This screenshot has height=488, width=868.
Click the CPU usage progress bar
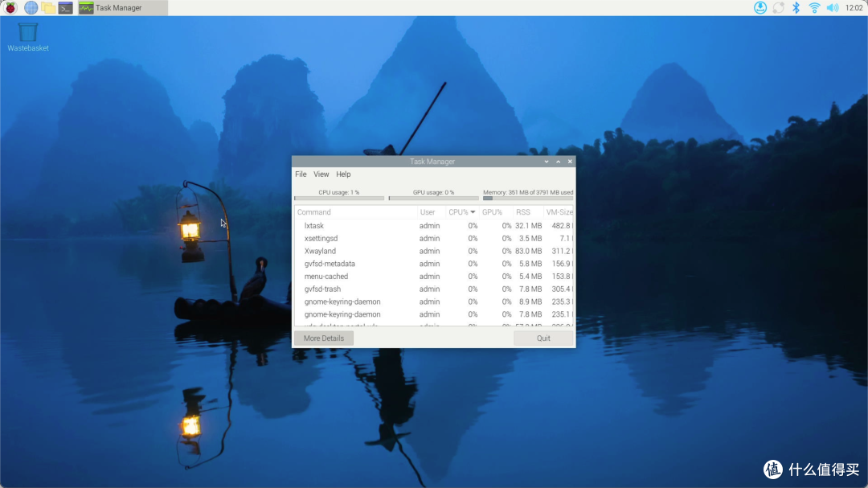339,198
